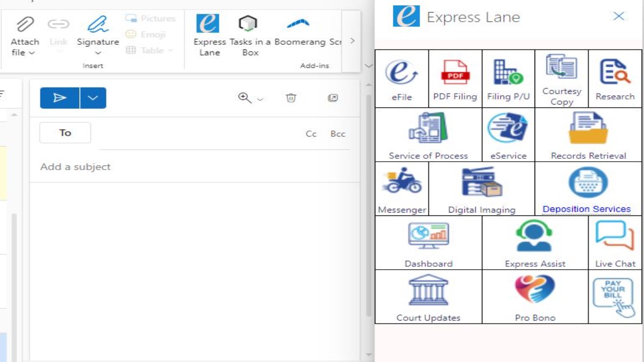Viewport: 644px width, 362px height.
Task: Select the Digital Imaging tile
Action: point(482,189)
